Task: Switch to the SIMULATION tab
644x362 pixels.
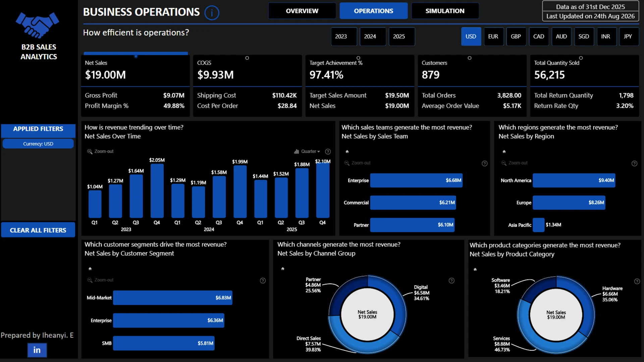Action: click(445, 11)
